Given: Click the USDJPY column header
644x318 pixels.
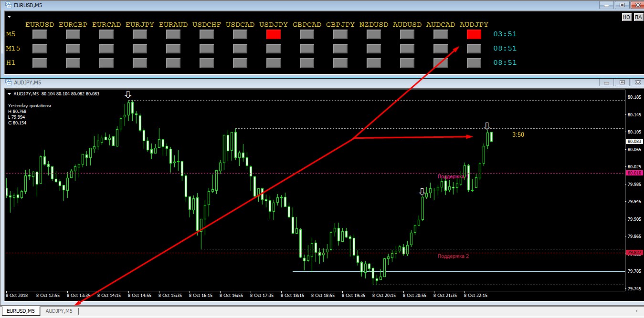Looking at the screenshot, I should point(274,24).
